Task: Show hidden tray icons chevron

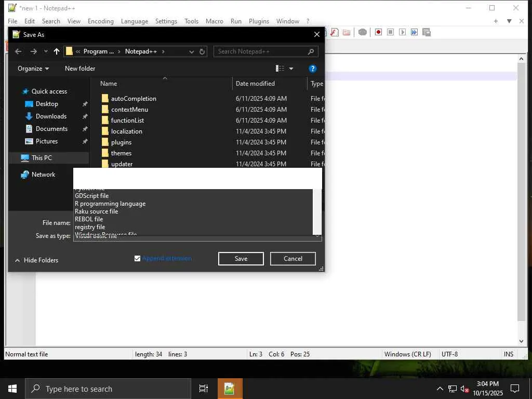Action: click(440, 389)
